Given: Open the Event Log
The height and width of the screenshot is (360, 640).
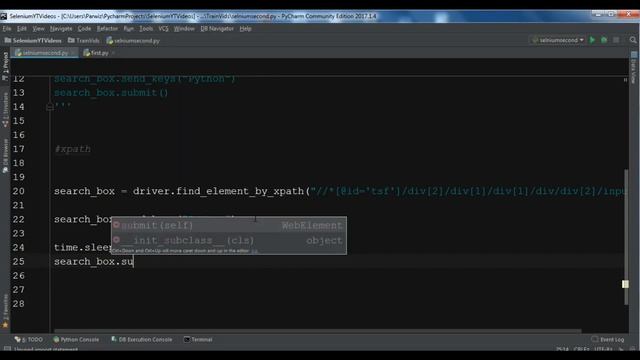Looking at the screenshot, I should click(608, 339).
